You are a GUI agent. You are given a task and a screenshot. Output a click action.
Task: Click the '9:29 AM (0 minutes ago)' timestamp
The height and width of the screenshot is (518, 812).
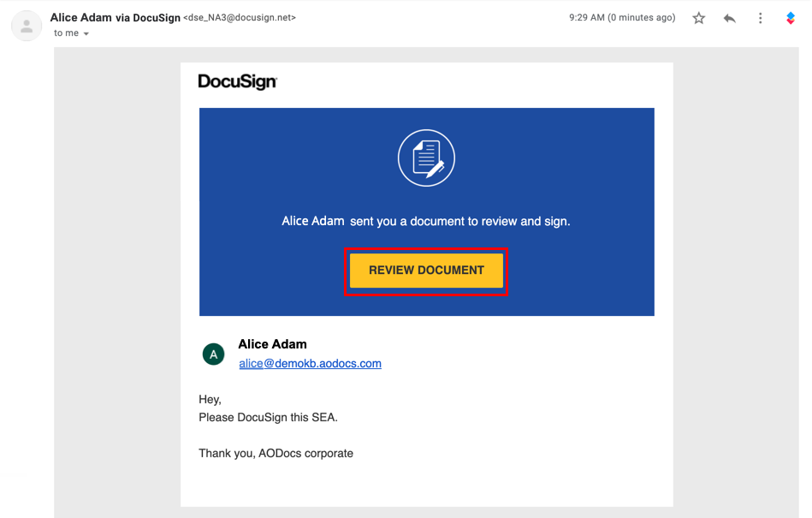click(622, 18)
